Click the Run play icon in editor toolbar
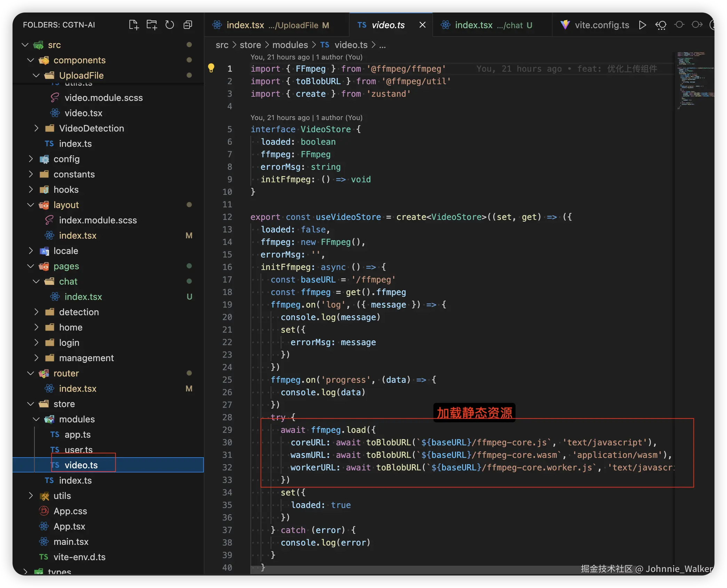This screenshot has width=727, height=588. [642, 25]
